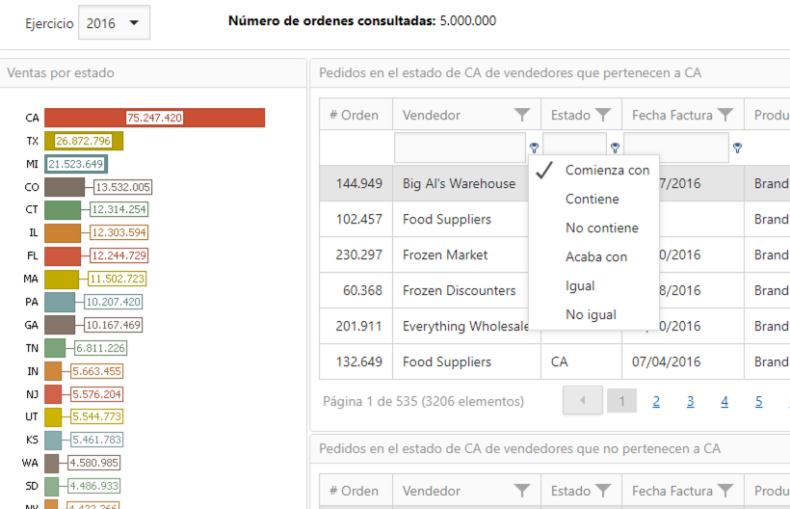Viewport: 790px width, 509px height.
Task: Go to page 3 of orders
Action: [x=690, y=401]
